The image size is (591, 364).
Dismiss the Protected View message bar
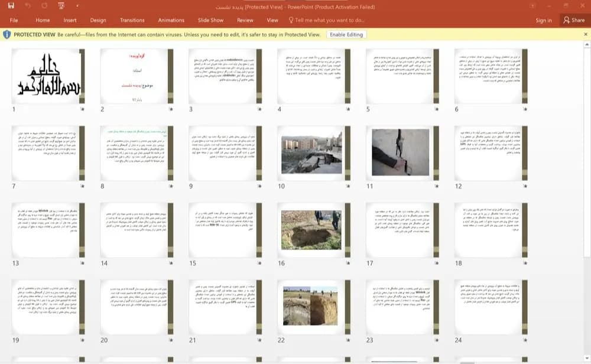coord(586,34)
